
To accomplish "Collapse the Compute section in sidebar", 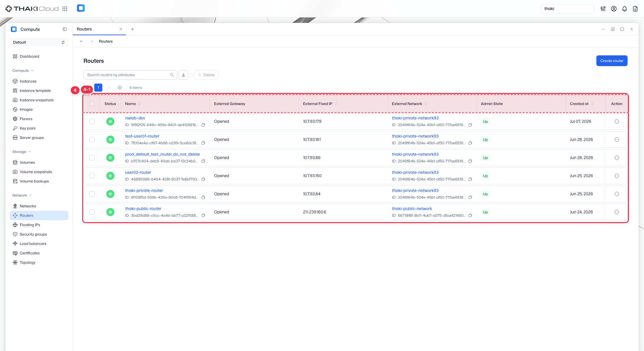I will (23, 70).
